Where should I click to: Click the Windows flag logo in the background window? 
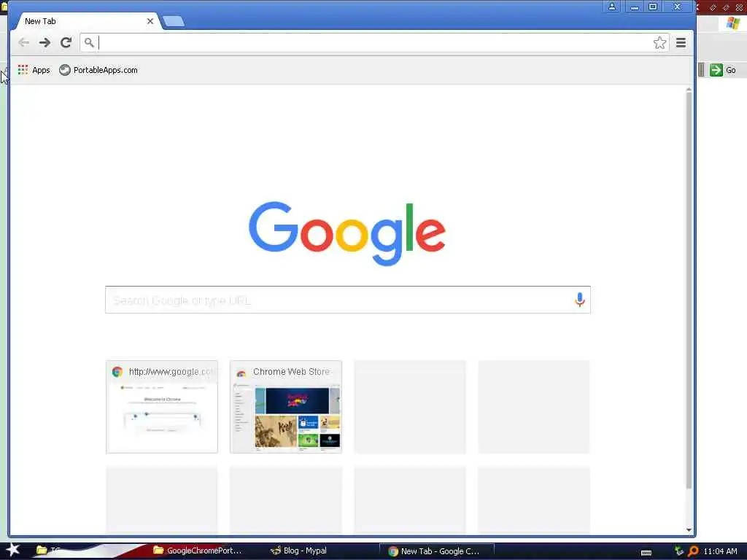[x=732, y=23]
